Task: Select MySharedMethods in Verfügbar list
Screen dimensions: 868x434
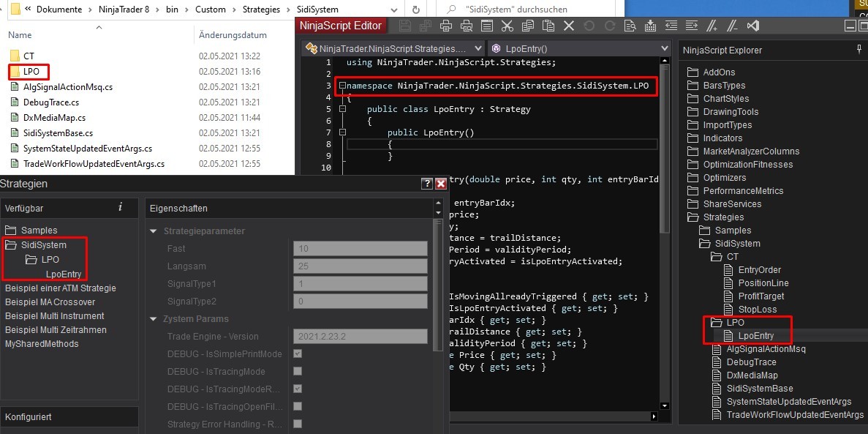Action: (x=42, y=344)
